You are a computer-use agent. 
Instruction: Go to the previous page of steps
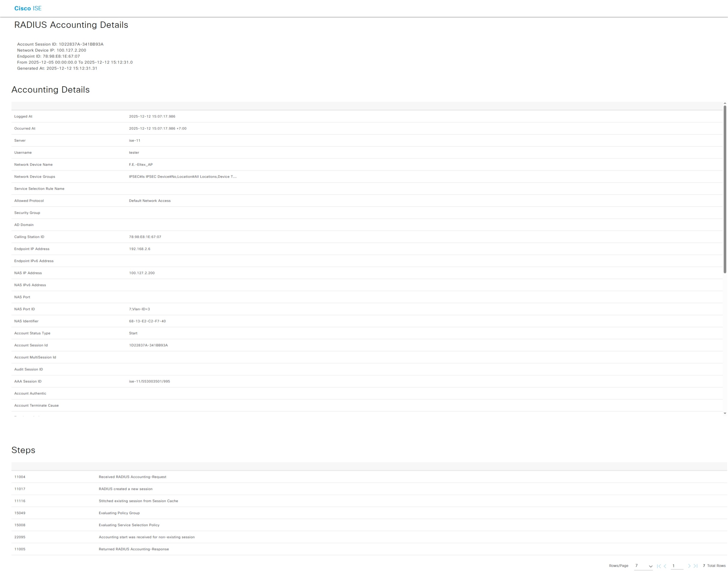click(x=665, y=566)
